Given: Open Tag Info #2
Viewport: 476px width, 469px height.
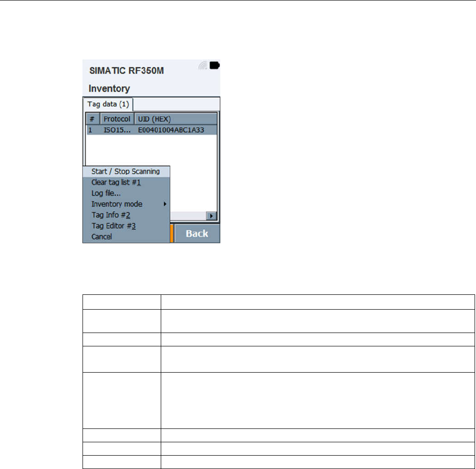Looking at the screenshot, I should [x=126, y=215].
